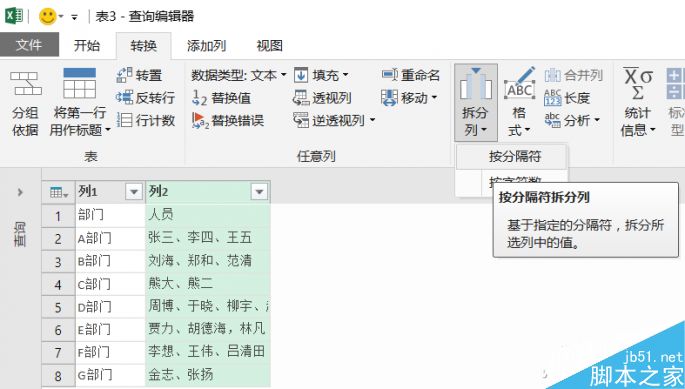Image resolution: width=685 pixels, height=389 pixels.
Task: Select row number 8
Action: pyautogui.click(x=58, y=375)
